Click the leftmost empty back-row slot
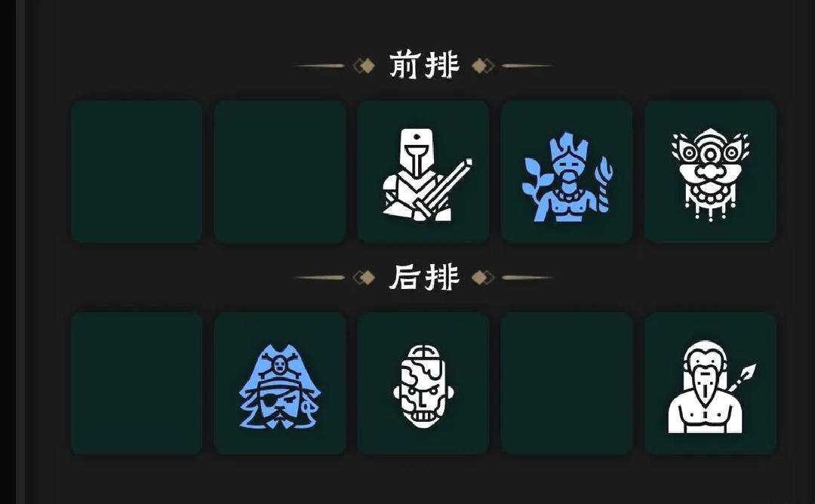This screenshot has width=815, height=504. tap(136, 383)
